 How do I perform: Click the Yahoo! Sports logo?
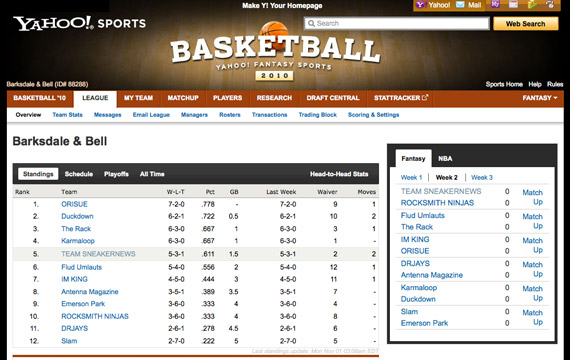[x=79, y=23]
